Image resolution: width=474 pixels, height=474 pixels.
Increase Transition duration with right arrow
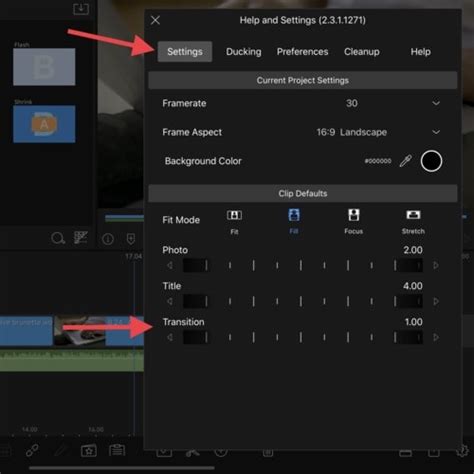point(436,337)
